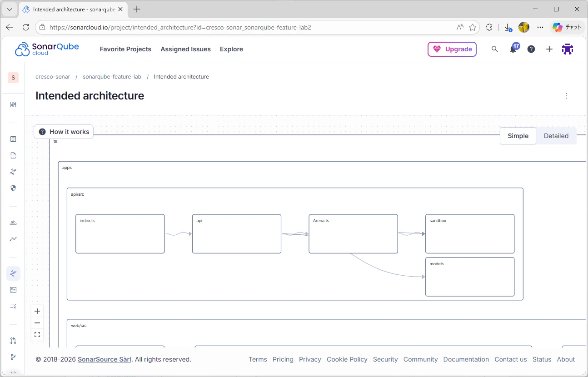
Task: Click the plus icon in the SonarQube header
Action: pos(549,49)
